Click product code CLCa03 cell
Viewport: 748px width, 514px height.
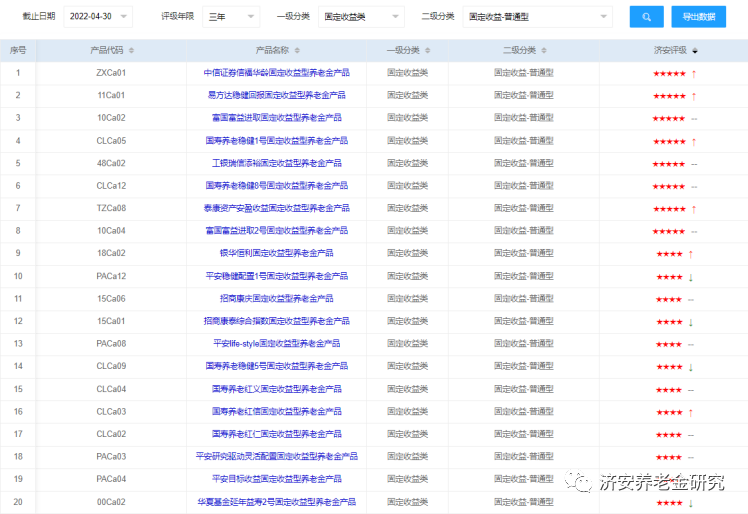[111, 411]
